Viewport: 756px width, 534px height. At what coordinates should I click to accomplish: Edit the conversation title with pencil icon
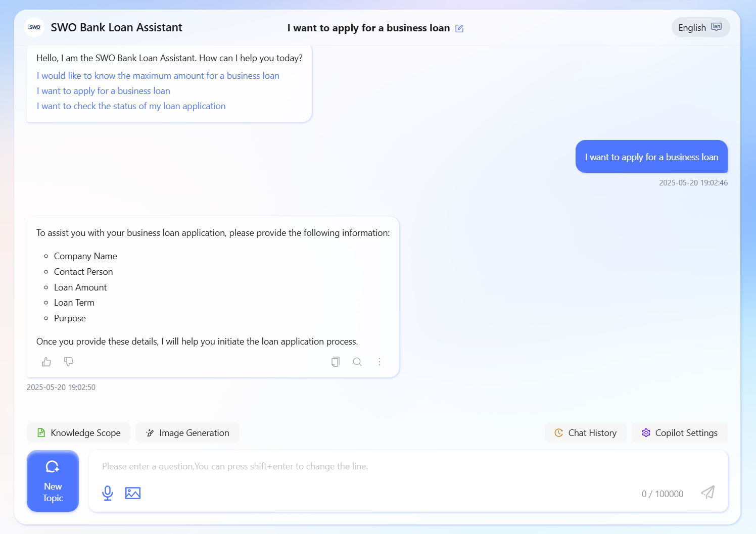point(459,29)
